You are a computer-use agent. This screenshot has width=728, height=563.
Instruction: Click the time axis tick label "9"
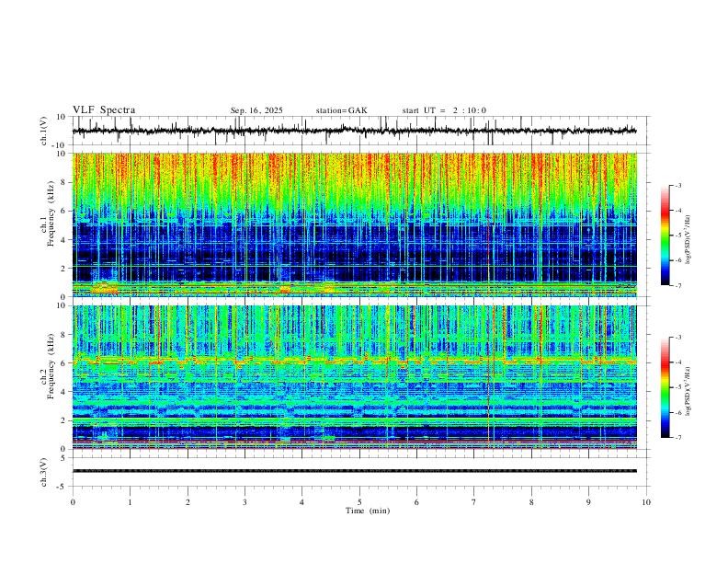point(588,502)
